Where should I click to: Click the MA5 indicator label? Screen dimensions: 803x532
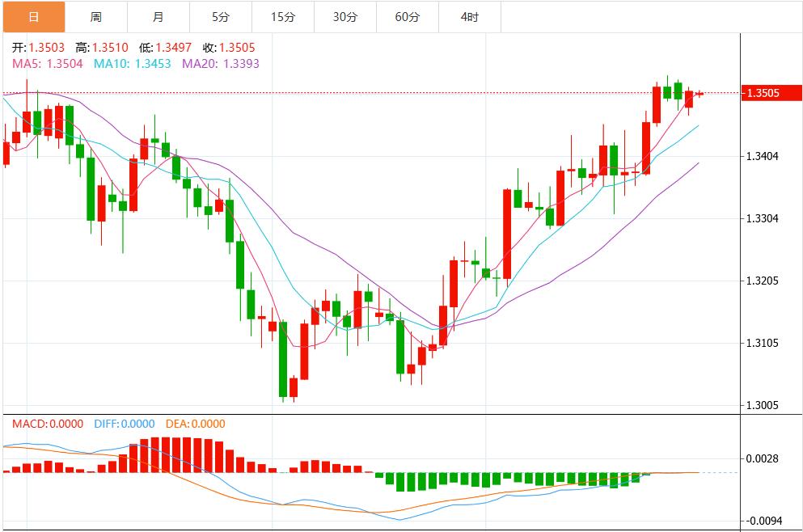tap(47, 63)
